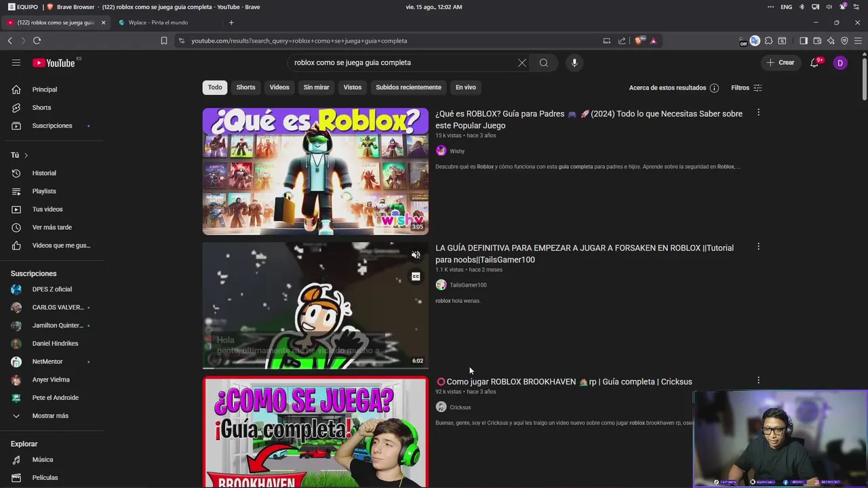
Task: Click the Brookhaven Cómo se juega thumbnail
Action: pyautogui.click(x=315, y=432)
